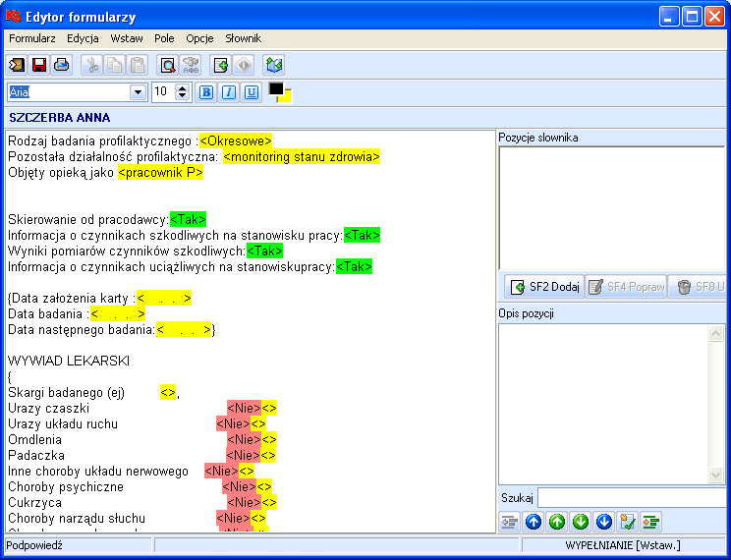Open the Wstaw menu
The height and width of the screenshot is (560, 731).
[x=127, y=38]
